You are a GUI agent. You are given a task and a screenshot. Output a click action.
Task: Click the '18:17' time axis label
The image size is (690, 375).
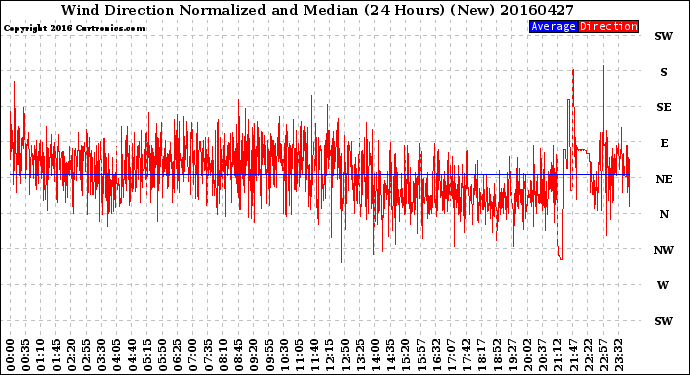tap(481, 355)
